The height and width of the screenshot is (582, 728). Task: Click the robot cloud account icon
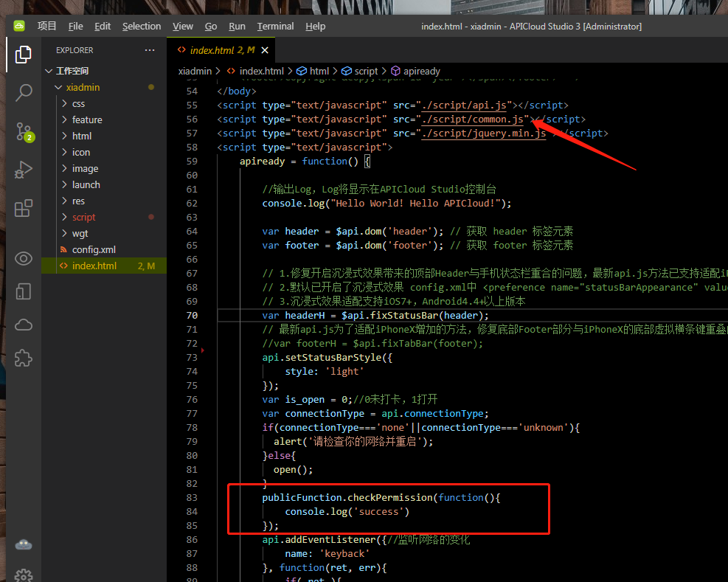click(24, 544)
